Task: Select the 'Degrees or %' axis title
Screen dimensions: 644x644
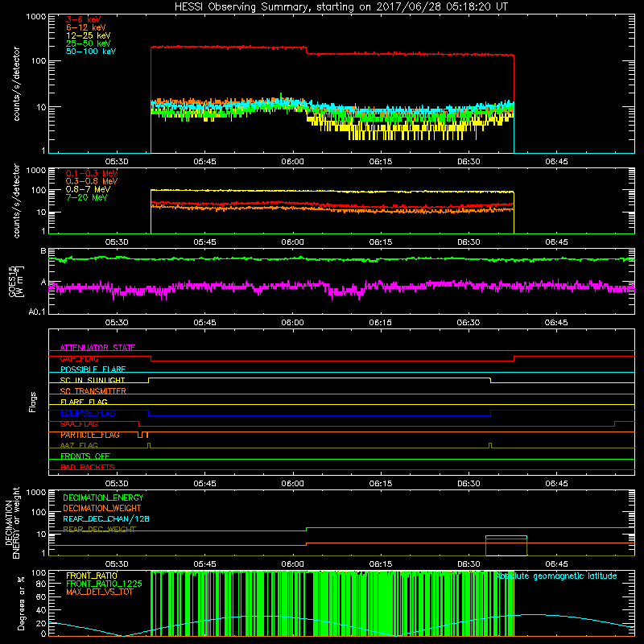Action: [21, 603]
